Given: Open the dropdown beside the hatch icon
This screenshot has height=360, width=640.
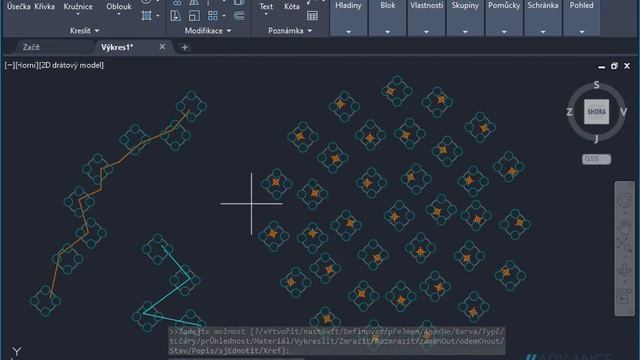Looking at the screenshot, I should [x=158, y=16].
